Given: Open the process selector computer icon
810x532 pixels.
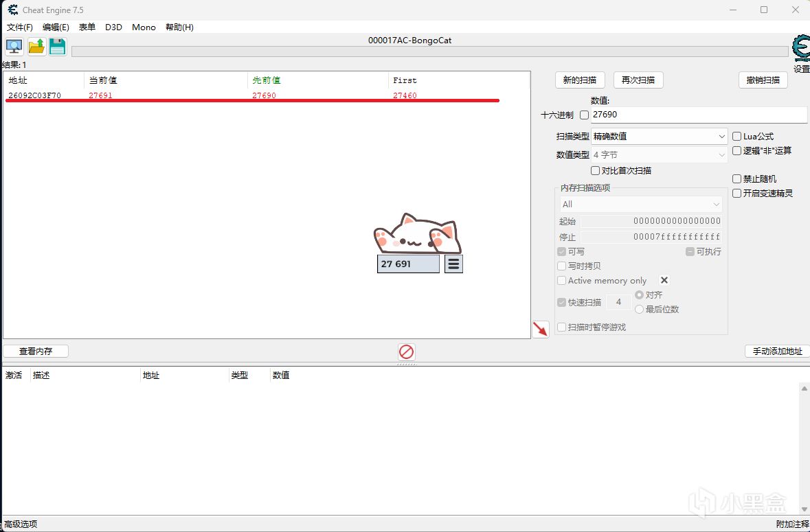Looking at the screenshot, I should click(14, 47).
